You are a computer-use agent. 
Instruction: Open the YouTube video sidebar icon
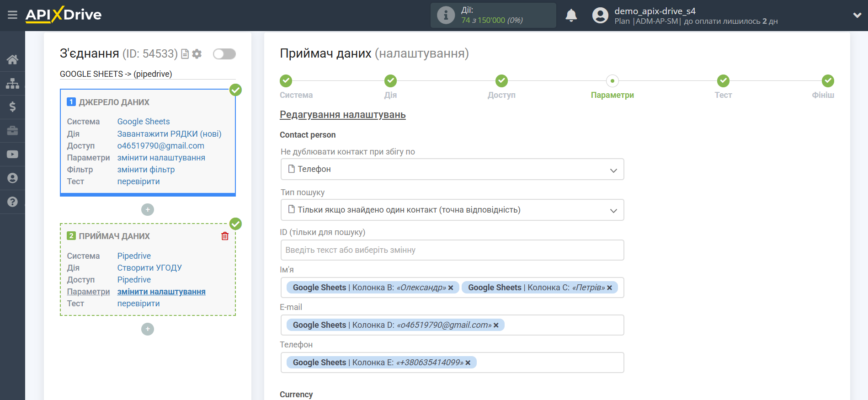point(12,155)
